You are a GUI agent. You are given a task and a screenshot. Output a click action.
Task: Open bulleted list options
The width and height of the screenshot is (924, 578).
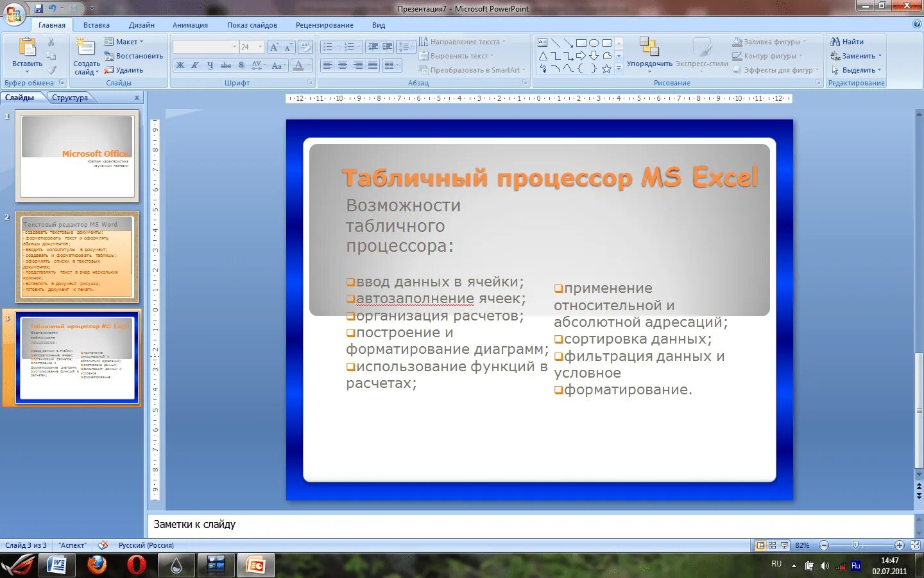pyautogui.click(x=330, y=47)
